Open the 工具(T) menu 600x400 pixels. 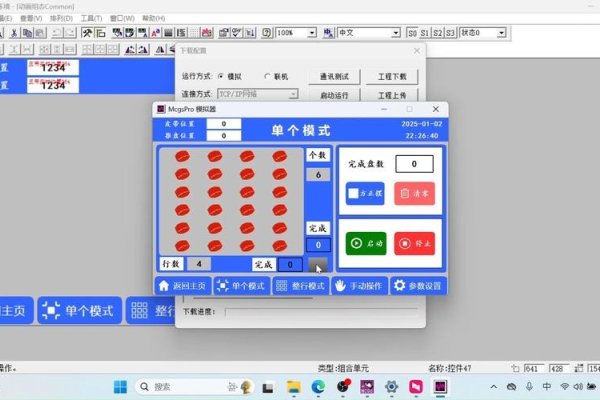coord(91,18)
